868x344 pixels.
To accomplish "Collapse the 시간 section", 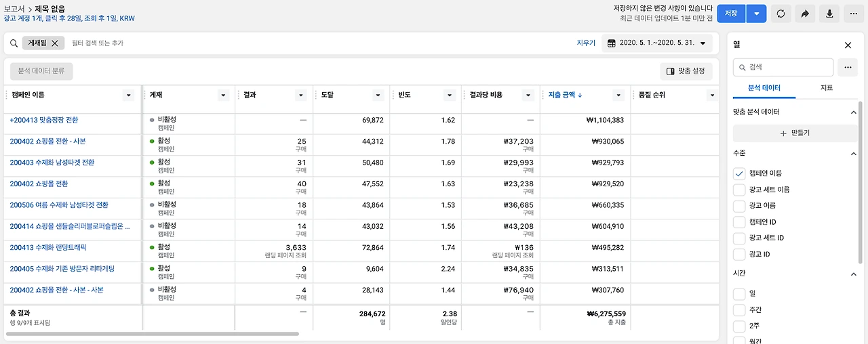I will click(x=853, y=274).
